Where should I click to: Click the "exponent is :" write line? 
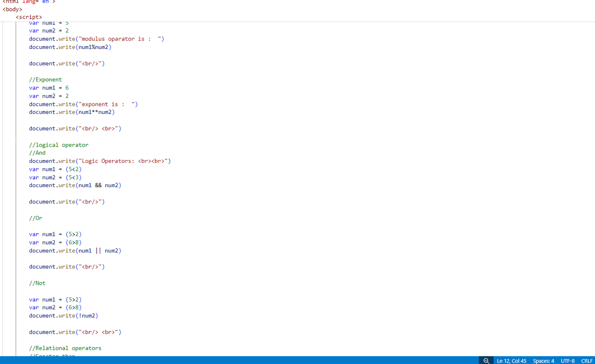[83, 104]
